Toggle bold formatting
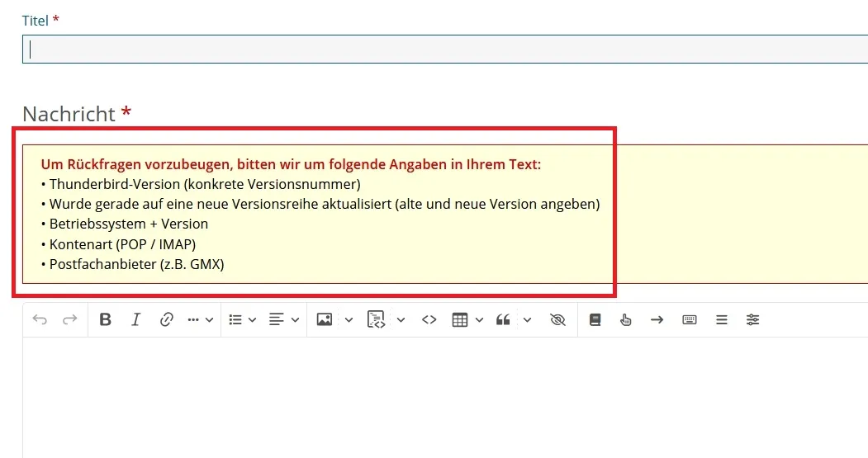Screen dimensions: 868x458 click(x=105, y=319)
